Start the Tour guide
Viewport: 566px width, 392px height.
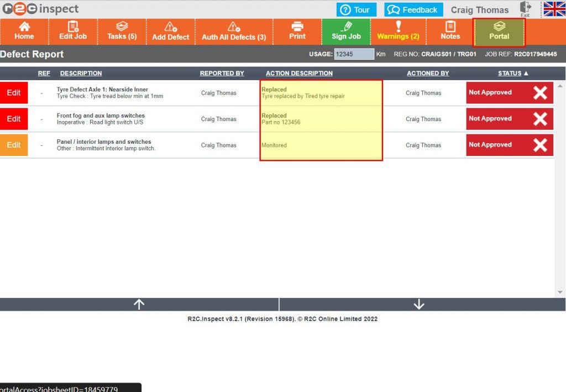coord(356,9)
